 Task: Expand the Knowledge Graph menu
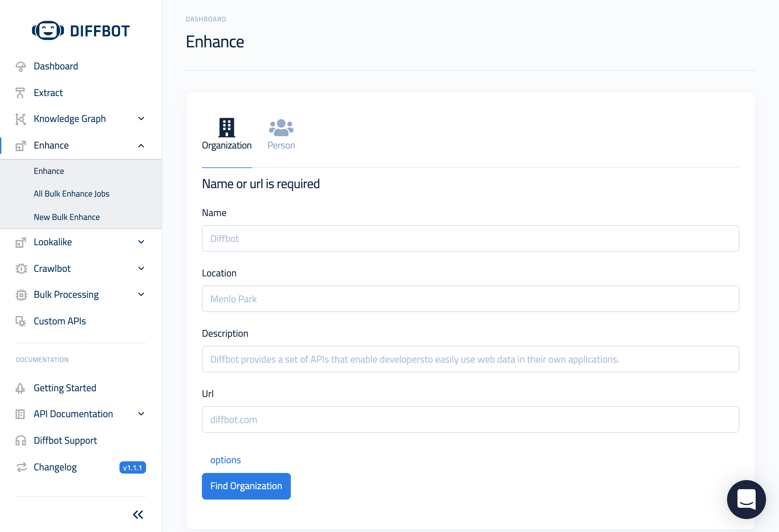click(x=141, y=119)
